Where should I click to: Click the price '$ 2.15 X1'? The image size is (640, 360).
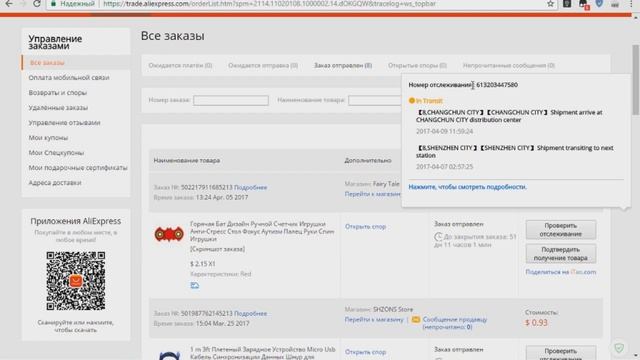point(203,264)
